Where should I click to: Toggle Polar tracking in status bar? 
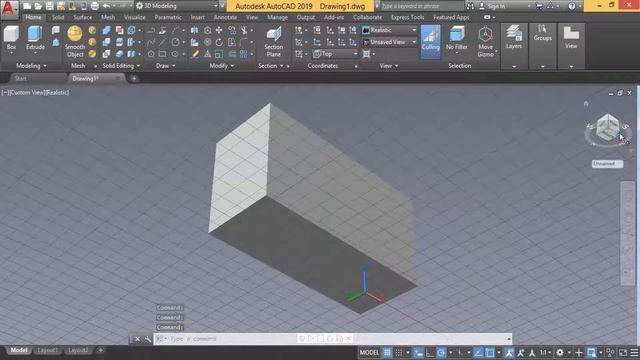tap(441, 352)
